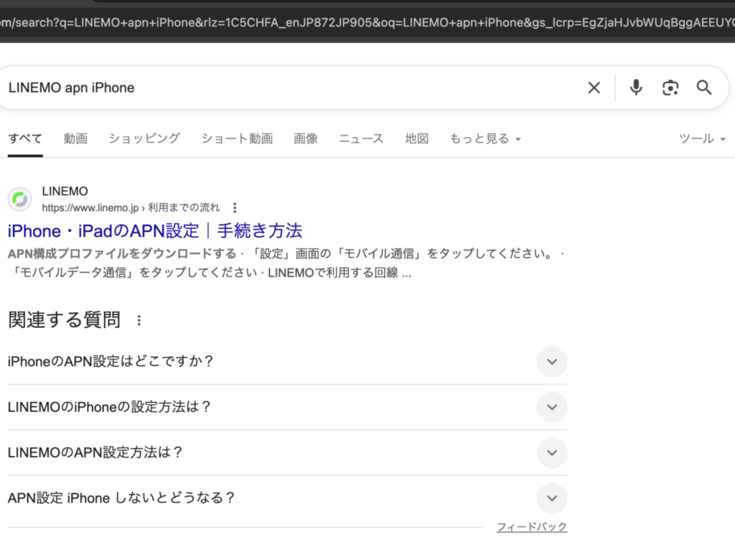Switch to the ショート動画 tab
The height and width of the screenshot is (560, 735).
(237, 139)
